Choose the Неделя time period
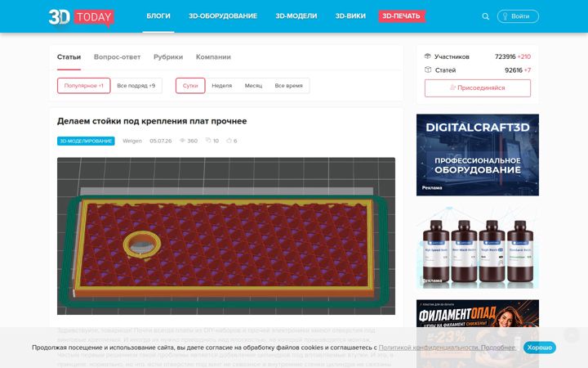Screen dimensions: 588x368 (x=221, y=86)
